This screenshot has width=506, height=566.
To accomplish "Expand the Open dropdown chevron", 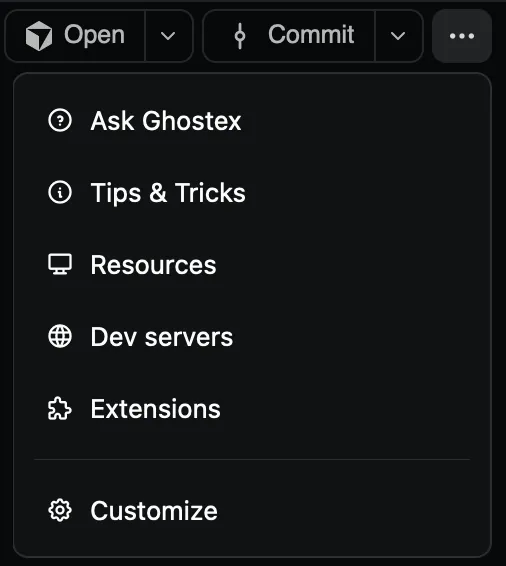I will pyautogui.click(x=168, y=36).
